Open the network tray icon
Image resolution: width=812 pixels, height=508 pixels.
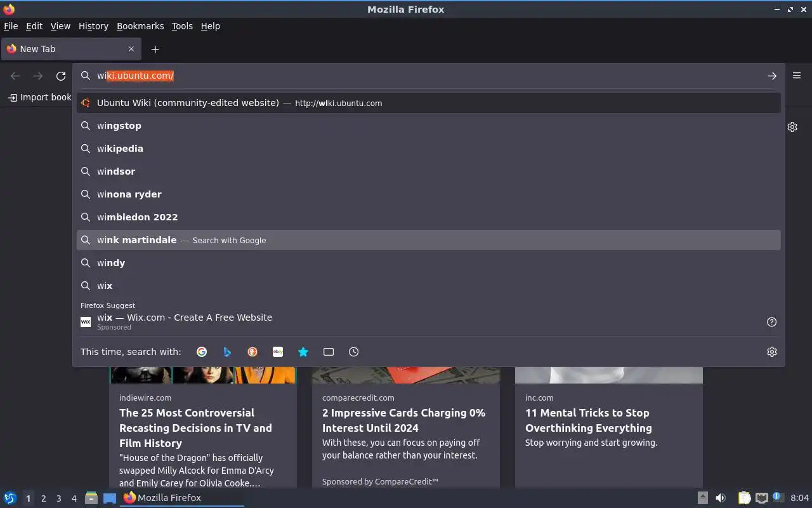pyautogui.click(x=762, y=498)
